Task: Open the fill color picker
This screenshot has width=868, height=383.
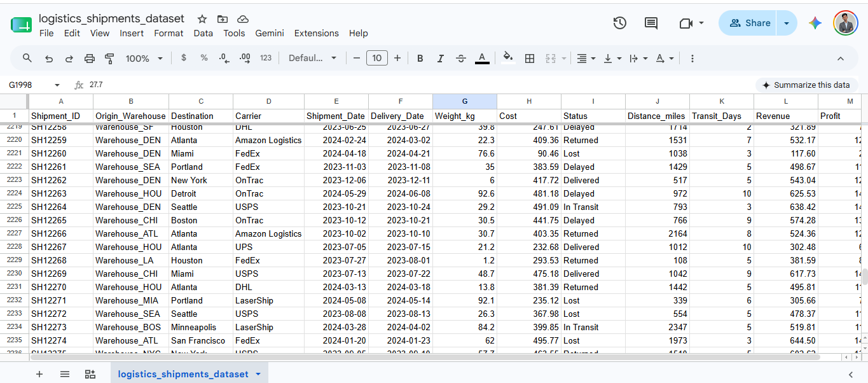Action: click(x=507, y=58)
